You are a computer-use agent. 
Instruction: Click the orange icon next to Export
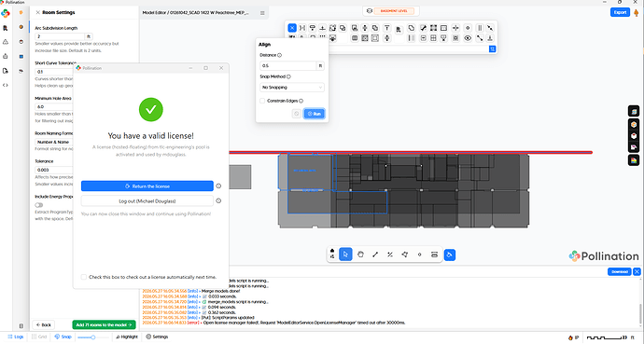637,13
